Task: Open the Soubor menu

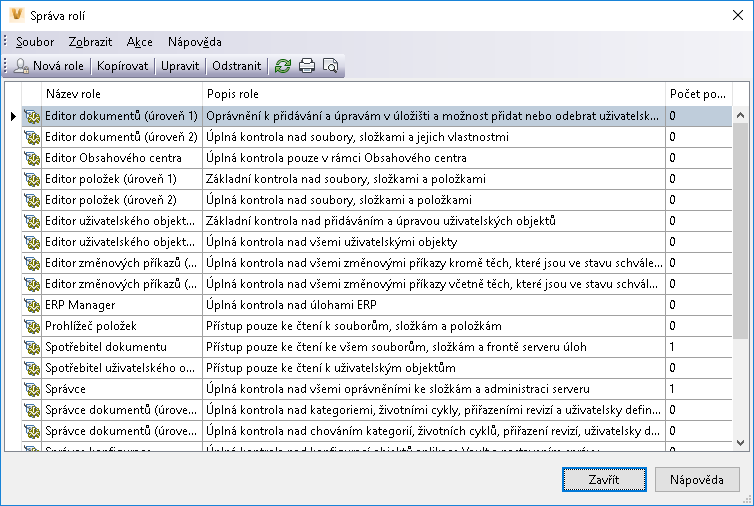Action: pyautogui.click(x=35, y=42)
